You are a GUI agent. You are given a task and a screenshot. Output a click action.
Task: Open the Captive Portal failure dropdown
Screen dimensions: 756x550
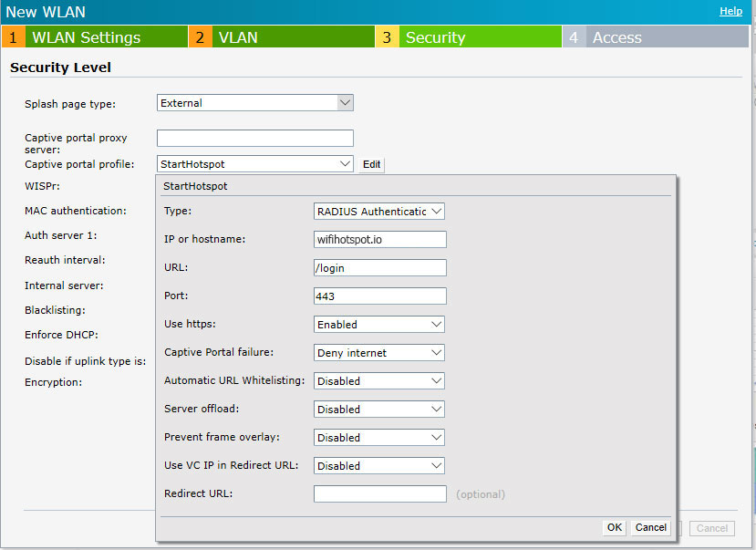tap(378, 353)
